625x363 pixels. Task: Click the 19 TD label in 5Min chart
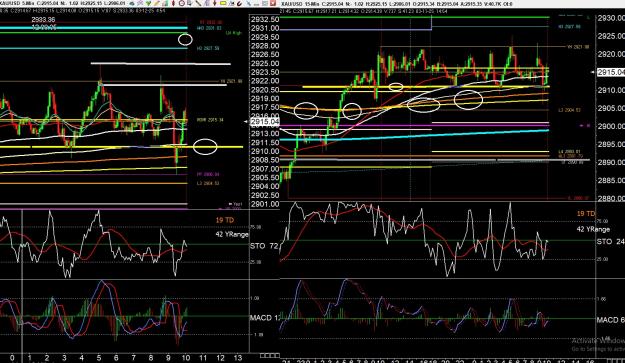click(x=225, y=220)
